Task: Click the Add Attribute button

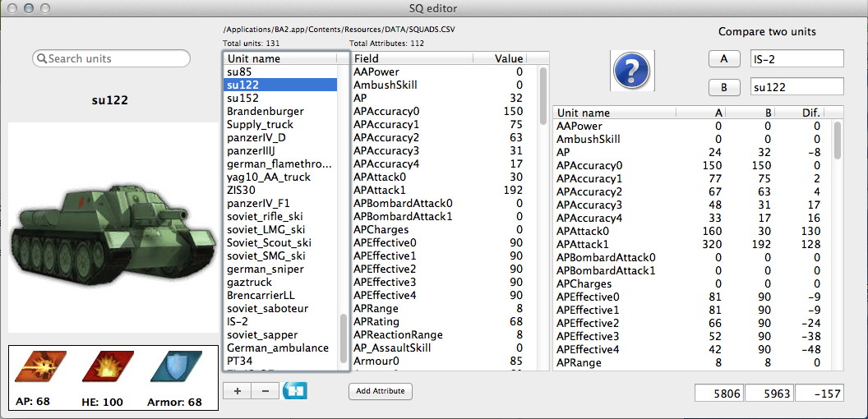Action: pyautogui.click(x=381, y=391)
